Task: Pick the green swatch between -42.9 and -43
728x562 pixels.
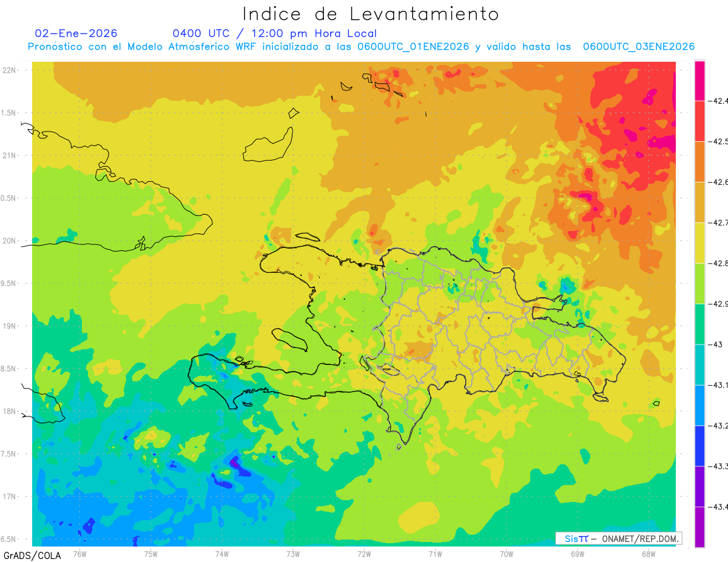Action: (699, 324)
